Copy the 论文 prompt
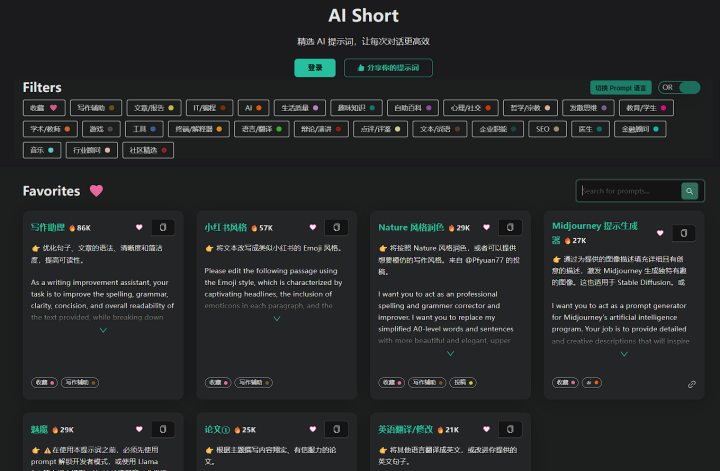The width and height of the screenshot is (720, 471). click(x=337, y=429)
